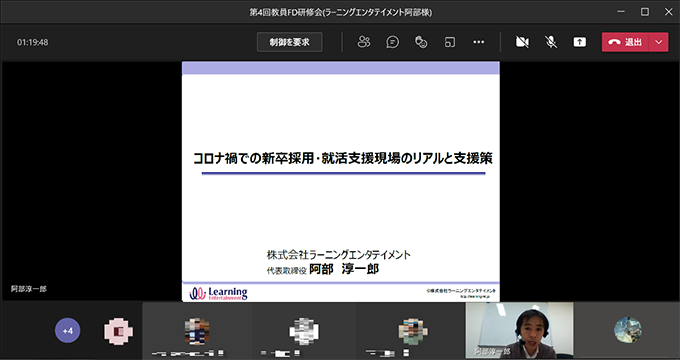Open the breakout rooms icon

tap(450, 42)
